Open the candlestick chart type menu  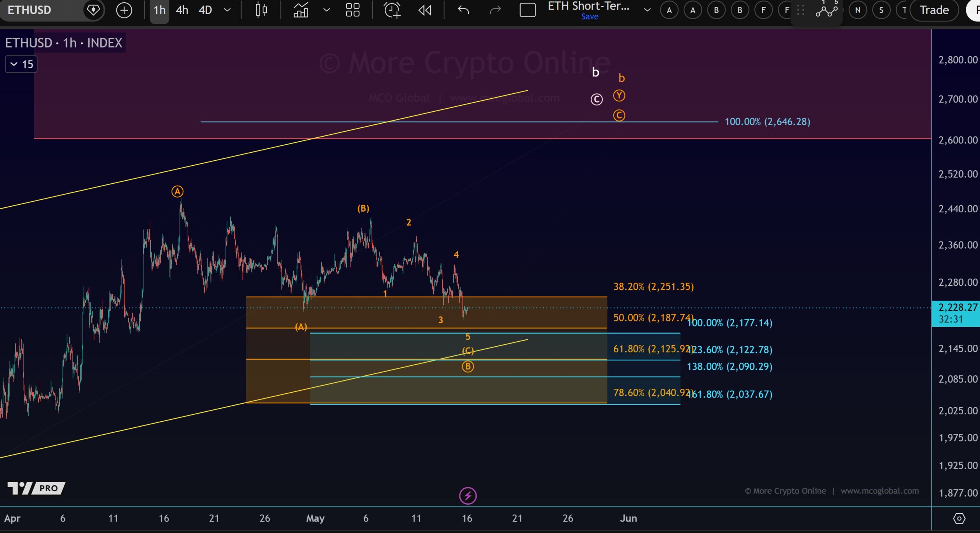261,10
